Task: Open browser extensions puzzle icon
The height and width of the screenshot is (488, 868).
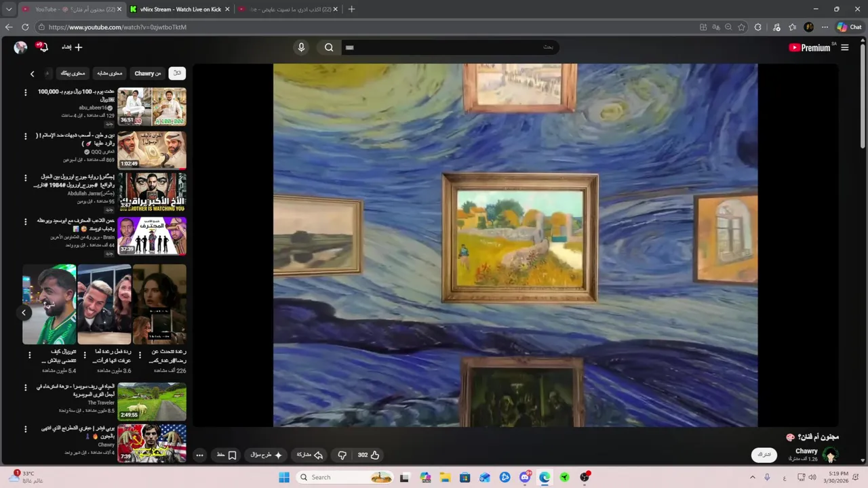Action: tap(757, 27)
